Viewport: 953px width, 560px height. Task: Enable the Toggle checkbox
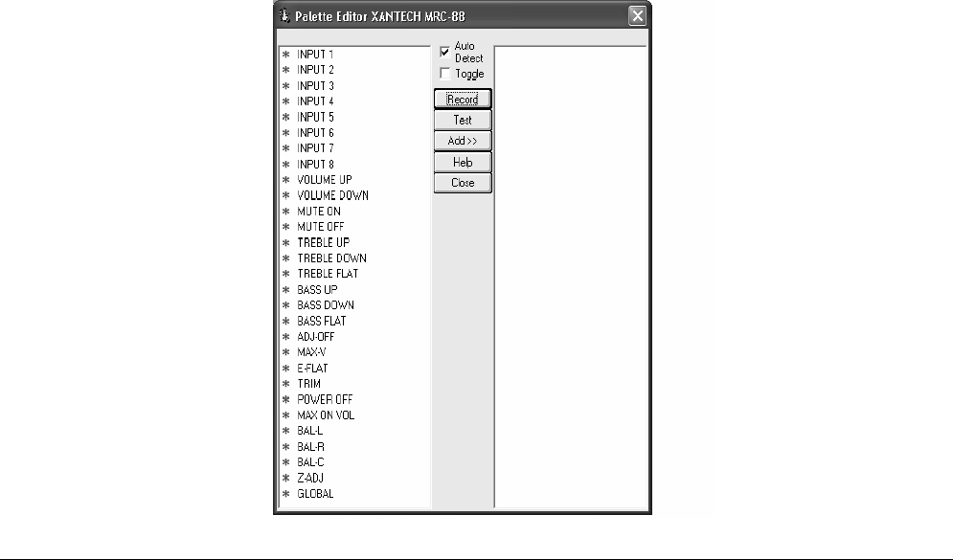click(x=445, y=74)
